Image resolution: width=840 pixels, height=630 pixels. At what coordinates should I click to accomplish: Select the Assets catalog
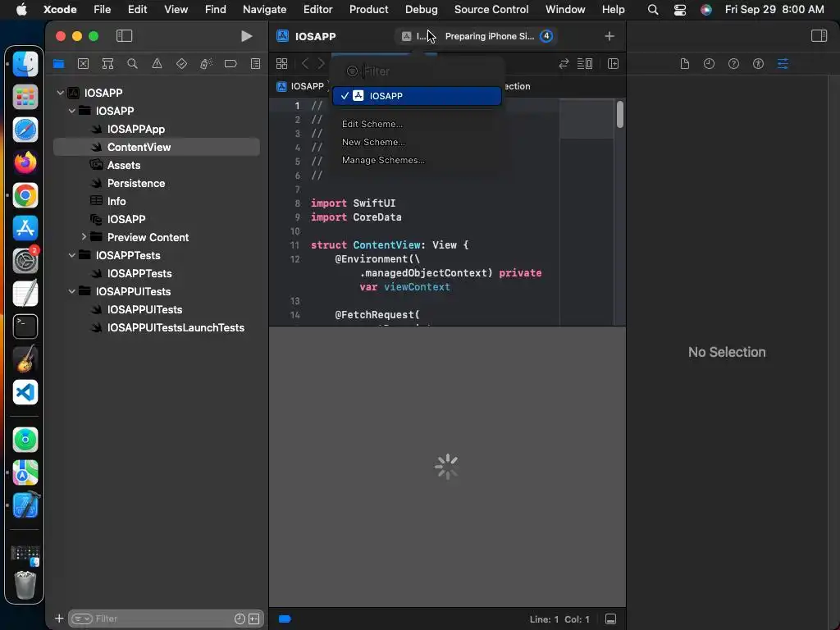point(123,165)
